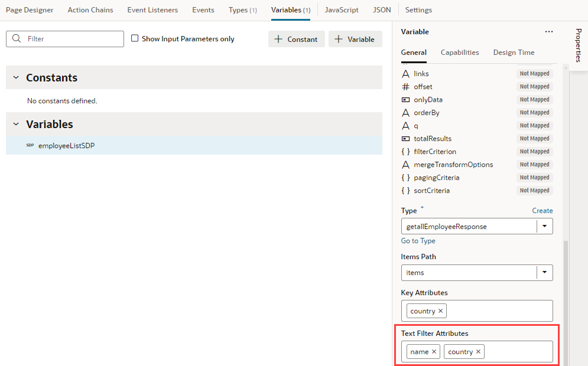
Task: Click Not Mapped for totalResults
Action: (x=534, y=139)
